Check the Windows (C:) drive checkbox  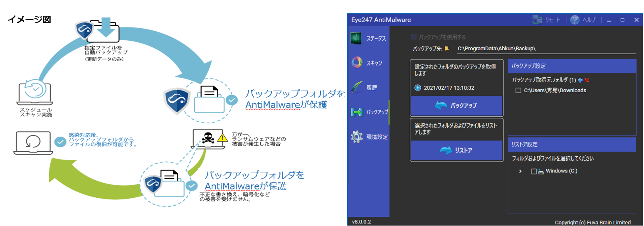pos(534,171)
